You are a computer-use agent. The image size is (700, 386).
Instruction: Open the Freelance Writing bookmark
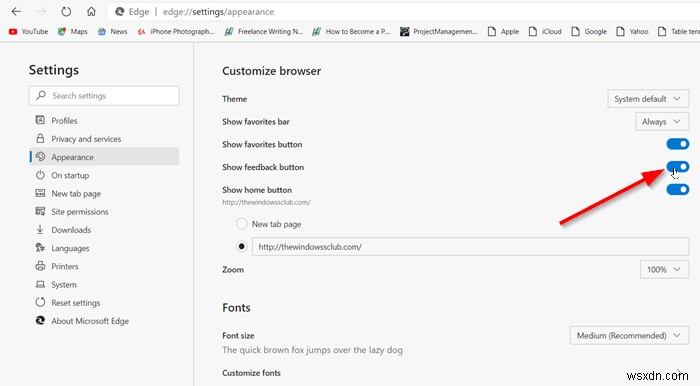pos(263,31)
